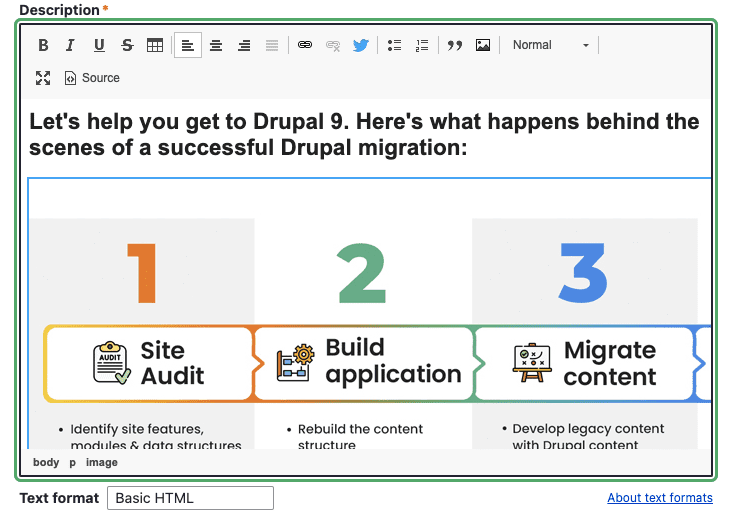Switch to Source view
The width and height of the screenshot is (729, 515).
pyautogui.click(x=92, y=78)
